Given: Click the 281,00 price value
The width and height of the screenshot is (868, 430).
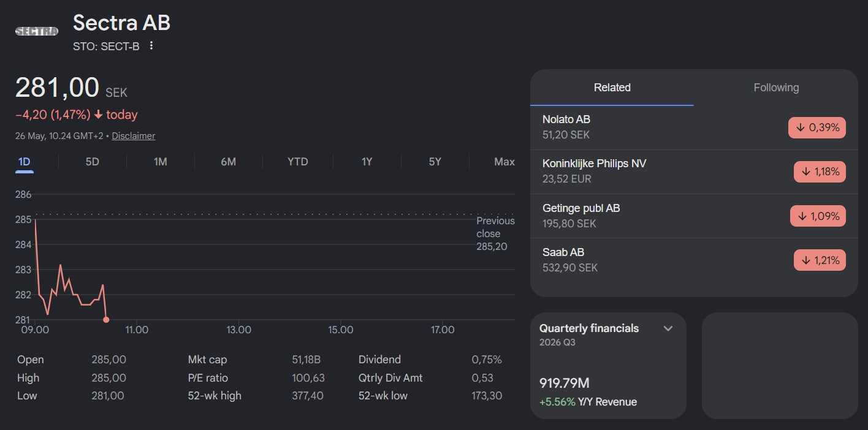Looking at the screenshot, I should [x=57, y=88].
